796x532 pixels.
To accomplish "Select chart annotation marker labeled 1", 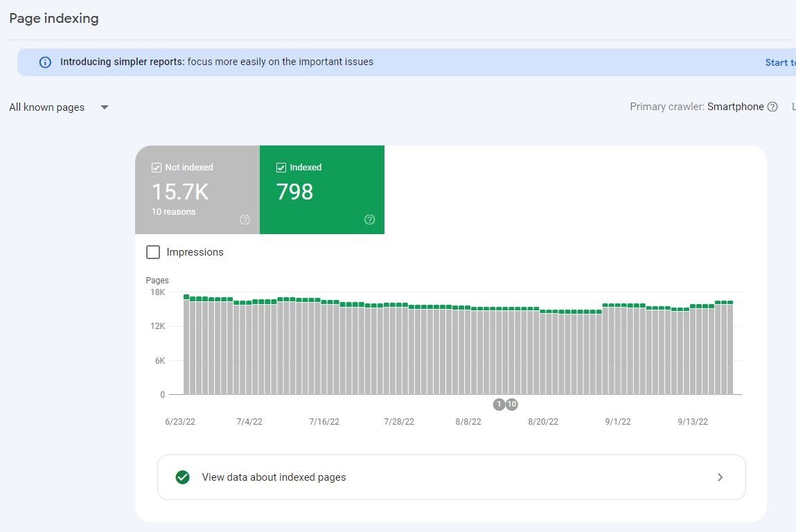I will pyautogui.click(x=499, y=405).
